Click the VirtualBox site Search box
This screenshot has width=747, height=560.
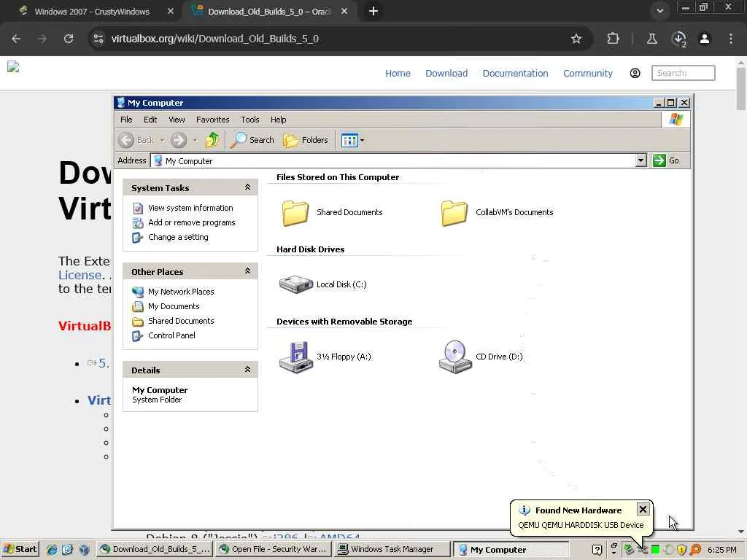pyautogui.click(x=683, y=73)
